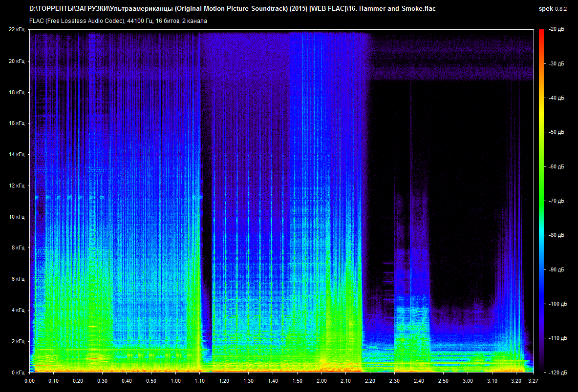Viewport: 578px width, 392px height.
Task: Click the '22 кГц' frequency label
Action: 16,29
